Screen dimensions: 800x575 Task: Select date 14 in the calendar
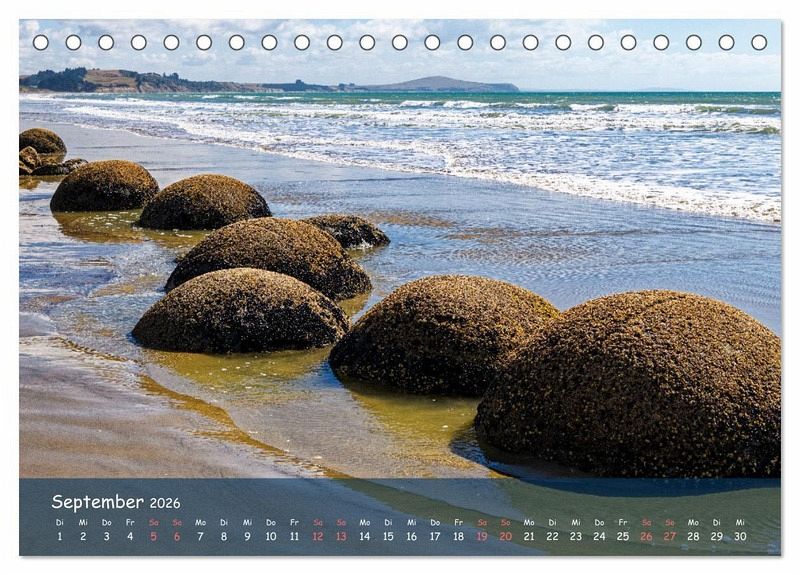click(365, 537)
